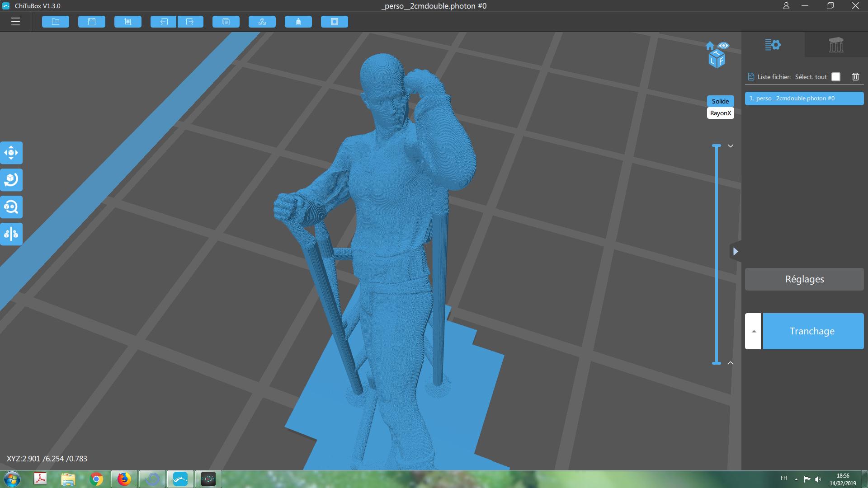868x488 pixels.
Task: Select the Mirror tool on left sidebar
Action: coord(11,234)
